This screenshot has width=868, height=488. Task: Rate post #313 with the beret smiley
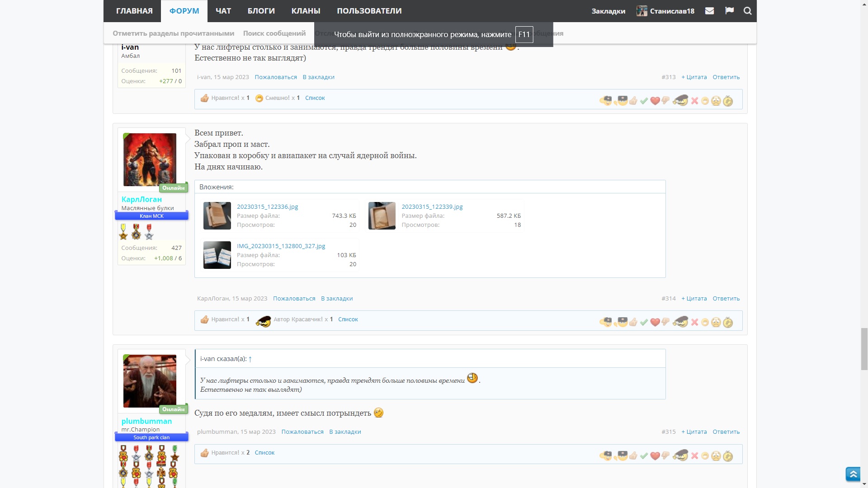pos(680,100)
